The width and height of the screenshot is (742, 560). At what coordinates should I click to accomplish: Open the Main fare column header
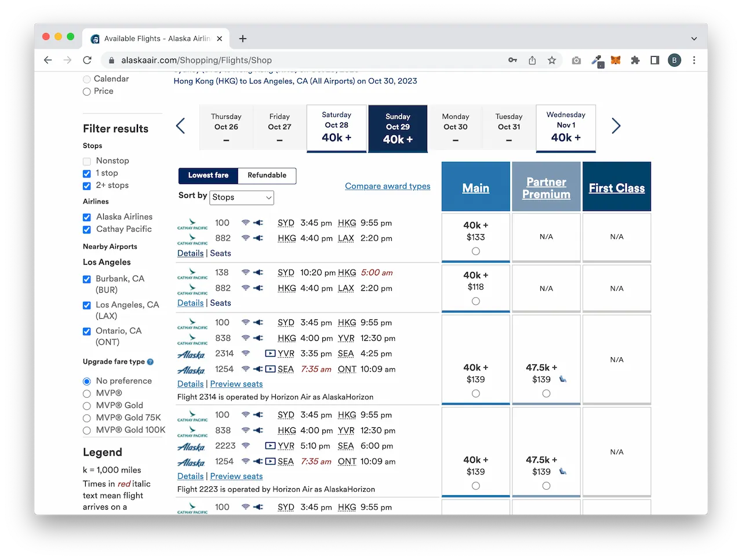(x=476, y=188)
